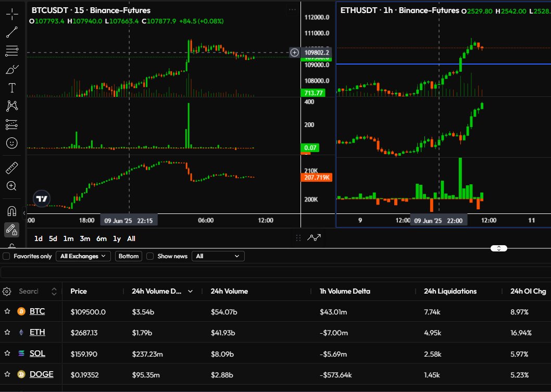The width and height of the screenshot is (551, 392).
Task: Open 24h Volume Delta column chevron
Action: point(191,291)
